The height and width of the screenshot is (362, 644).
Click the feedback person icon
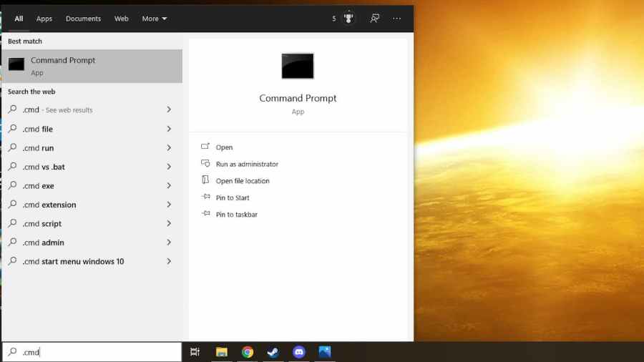[x=374, y=18]
